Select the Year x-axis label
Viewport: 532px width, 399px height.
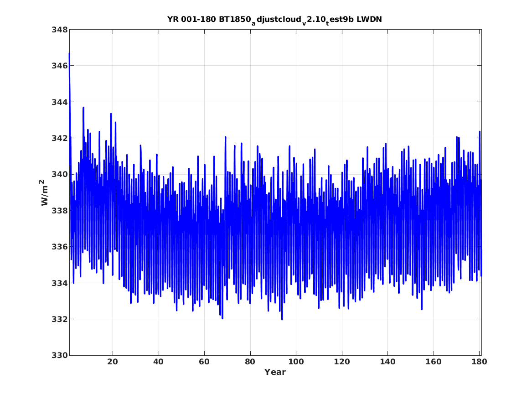click(275, 372)
